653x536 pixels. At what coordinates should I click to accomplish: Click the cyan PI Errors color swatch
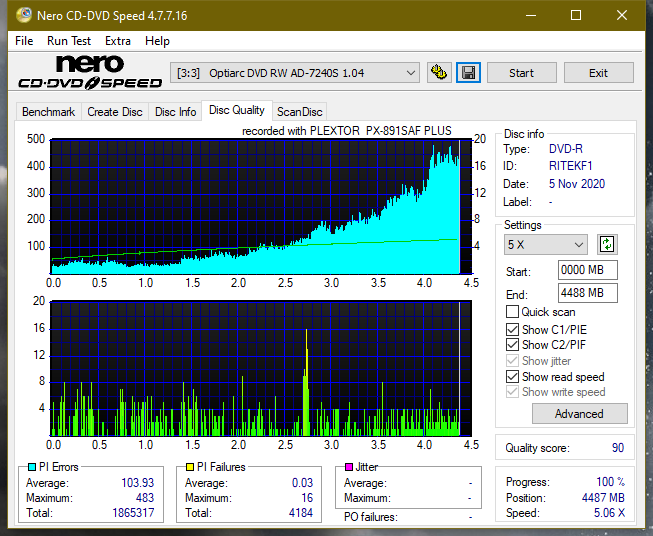point(32,467)
